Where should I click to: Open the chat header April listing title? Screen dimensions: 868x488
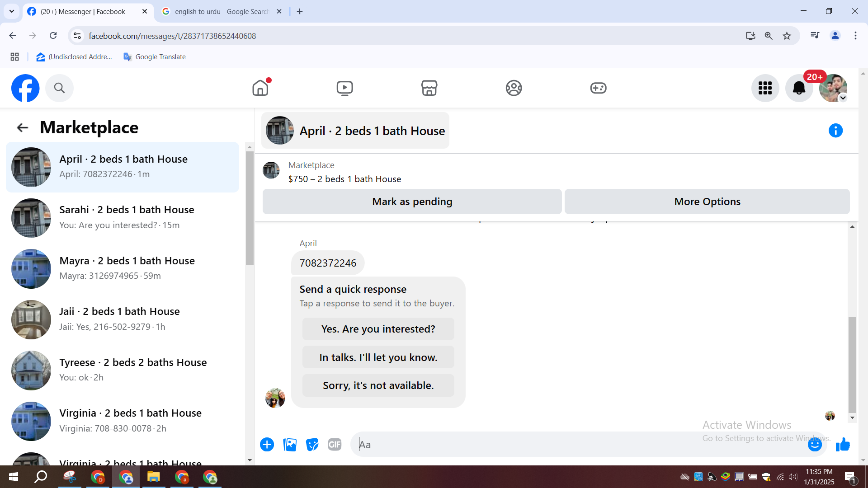point(355,131)
